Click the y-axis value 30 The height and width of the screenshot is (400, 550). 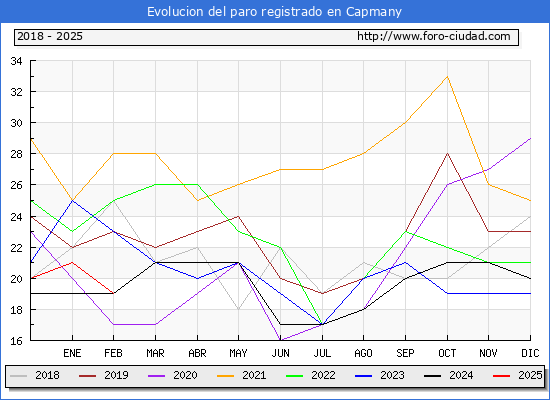(16, 123)
